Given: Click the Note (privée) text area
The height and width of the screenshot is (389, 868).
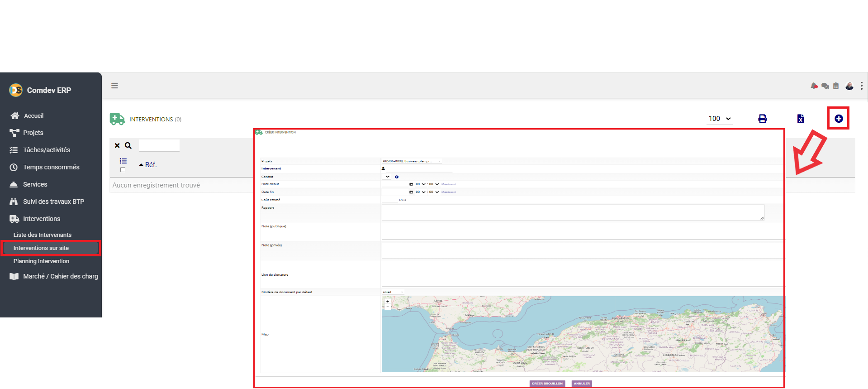Looking at the screenshot, I should pyautogui.click(x=583, y=250).
